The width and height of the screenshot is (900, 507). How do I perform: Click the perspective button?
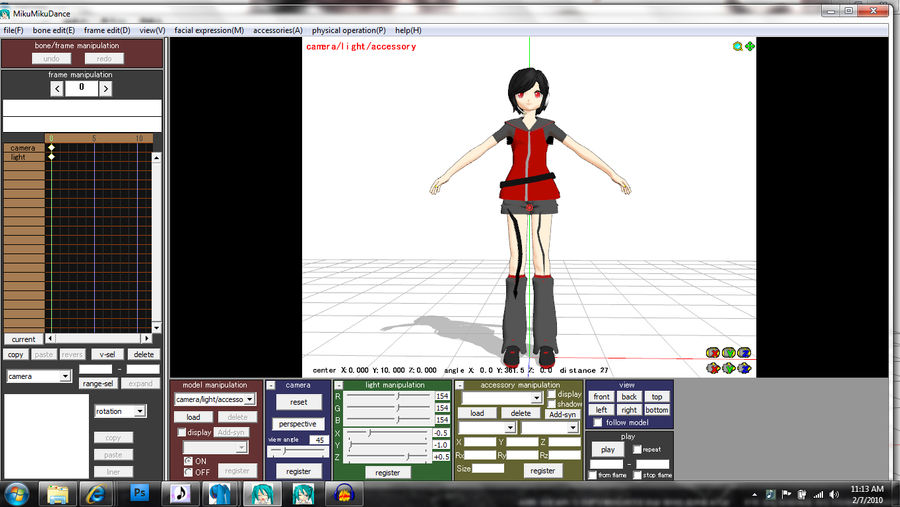297,424
